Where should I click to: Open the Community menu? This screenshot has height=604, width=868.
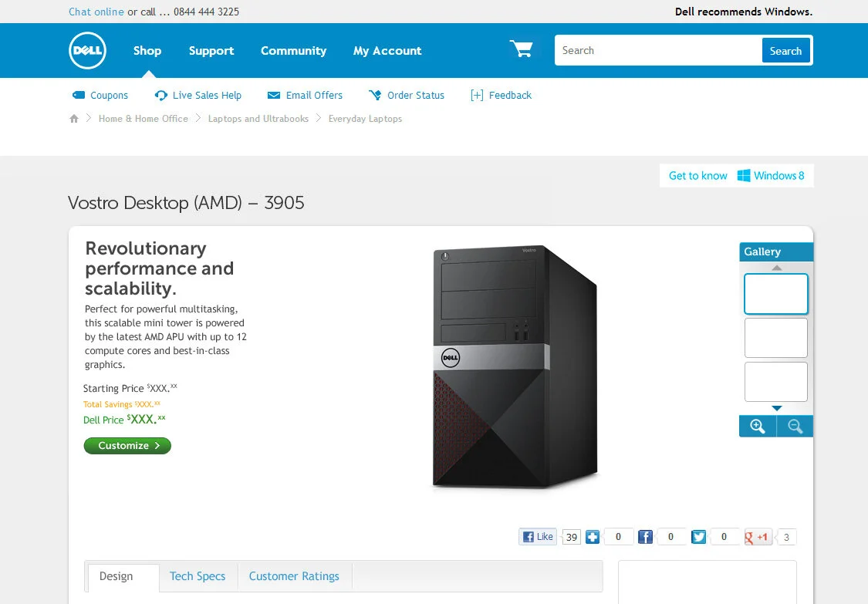(x=293, y=50)
